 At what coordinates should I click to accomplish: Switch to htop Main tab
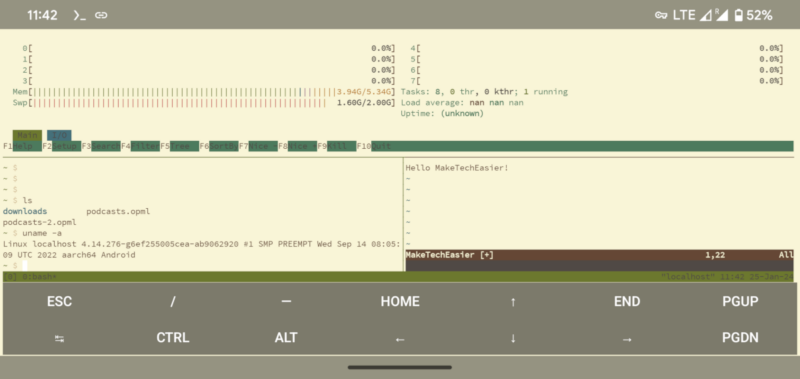28,135
